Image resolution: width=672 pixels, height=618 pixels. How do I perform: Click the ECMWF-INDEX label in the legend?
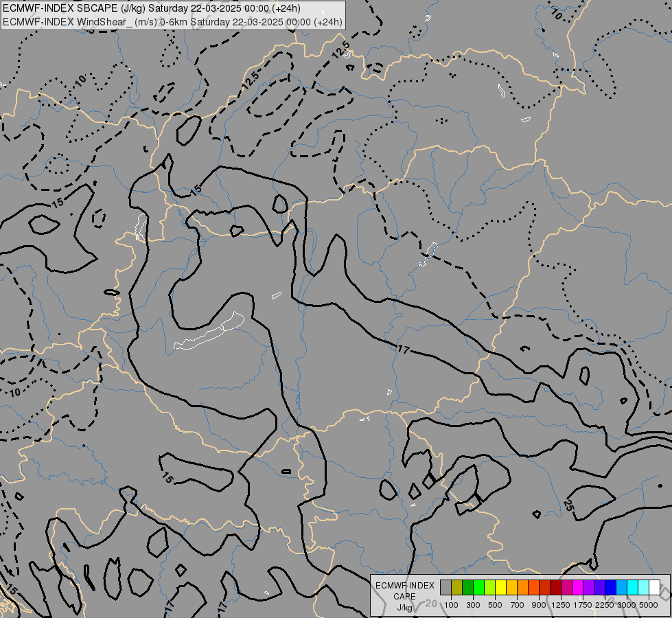tap(405, 586)
